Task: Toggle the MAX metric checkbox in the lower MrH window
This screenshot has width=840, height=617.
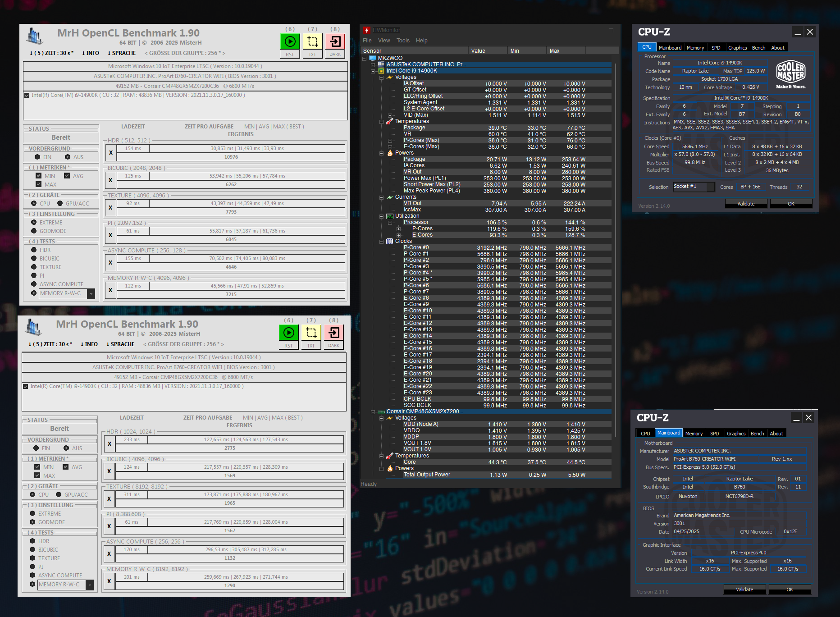Action: pyautogui.click(x=37, y=475)
